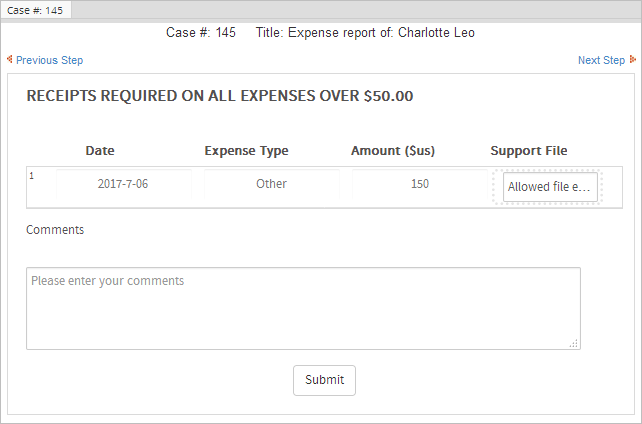Click the expense report title text
Image resolution: width=642 pixels, height=424 pixels.
[365, 32]
